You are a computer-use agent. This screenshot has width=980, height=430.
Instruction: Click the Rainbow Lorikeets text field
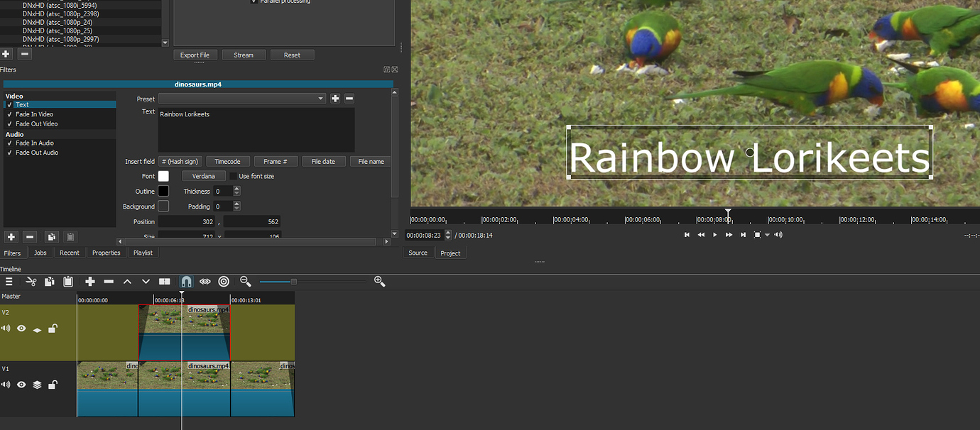click(x=256, y=130)
